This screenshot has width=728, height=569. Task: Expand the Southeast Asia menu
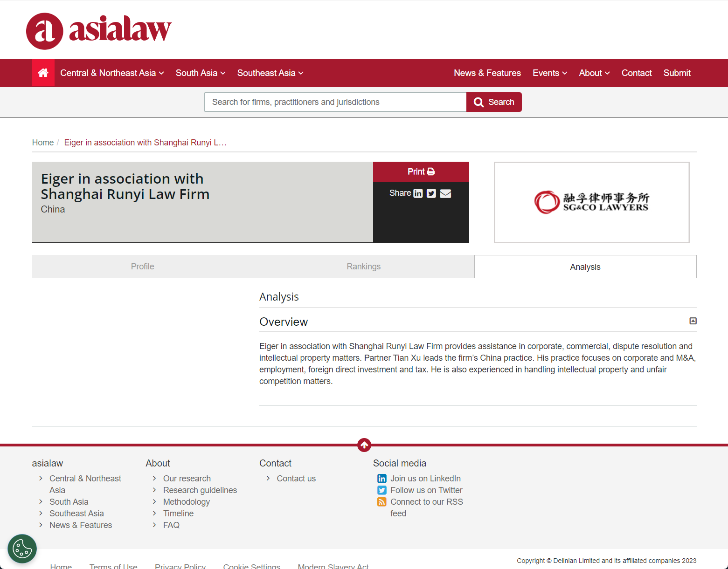[270, 73]
